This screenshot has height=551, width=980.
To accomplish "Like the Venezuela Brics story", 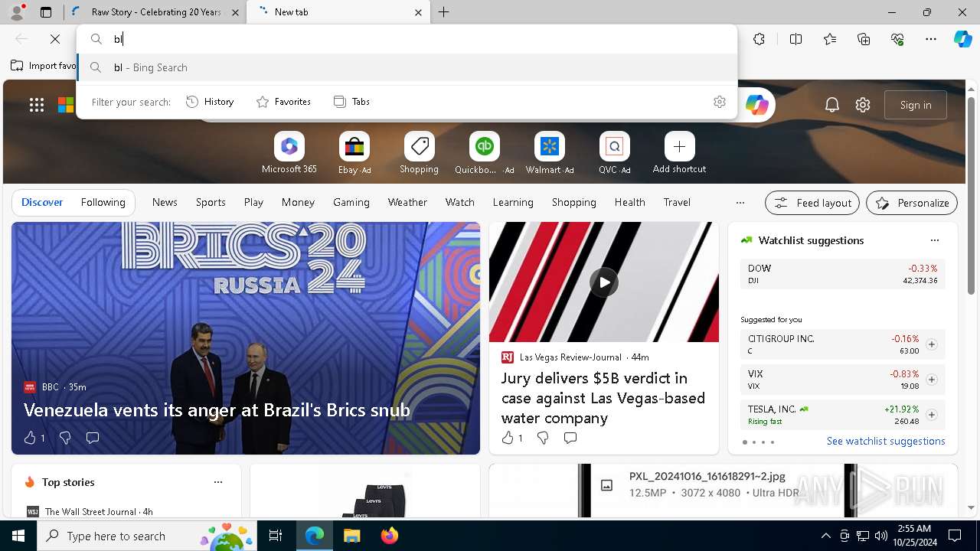I will pos(34,438).
